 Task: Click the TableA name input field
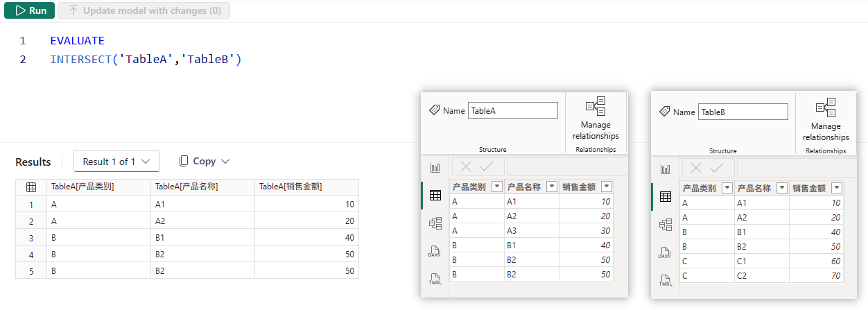click(513, 110)
